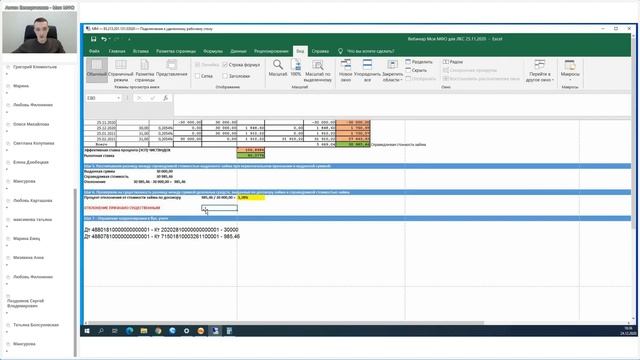
Task: Click the entry line ending in '- 985.46'
Action: (x=162, y=236)
